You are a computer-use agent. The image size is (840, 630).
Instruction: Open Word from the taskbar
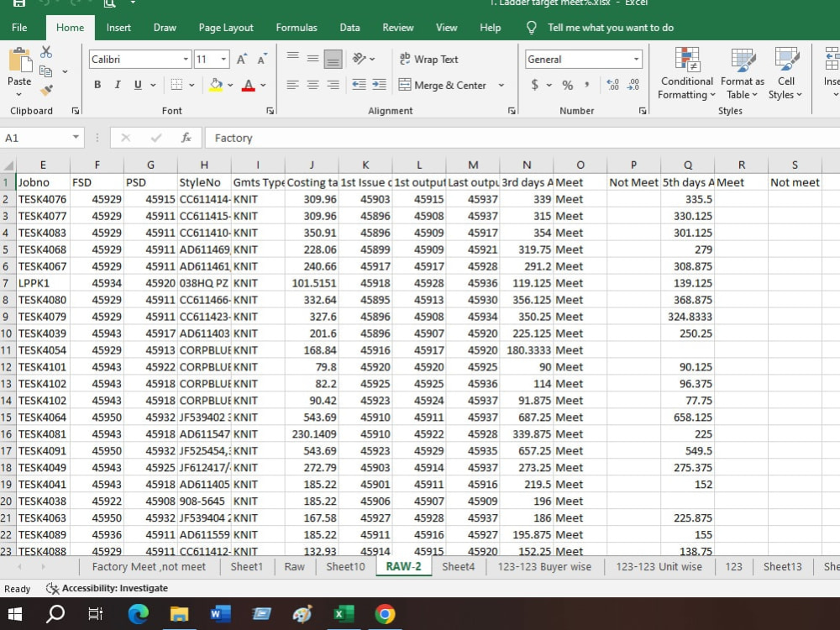pos(220,614)
